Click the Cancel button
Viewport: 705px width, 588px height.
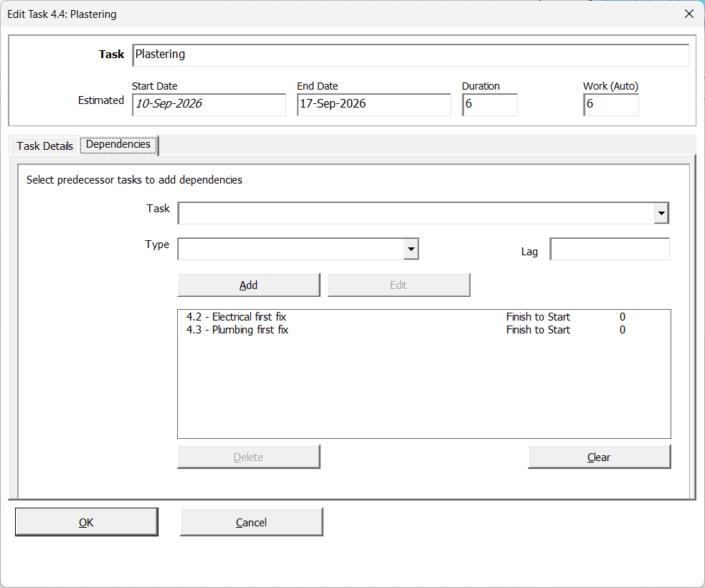point(251,522)
